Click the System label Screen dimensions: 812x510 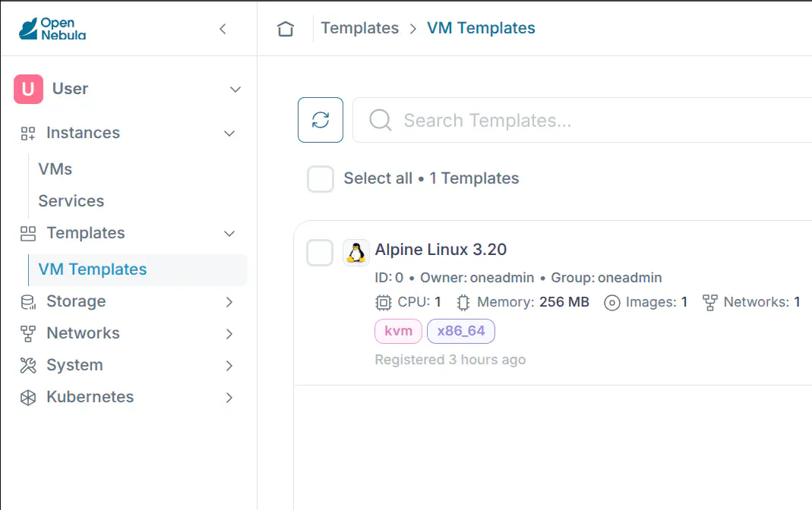(x=74, y=365)
